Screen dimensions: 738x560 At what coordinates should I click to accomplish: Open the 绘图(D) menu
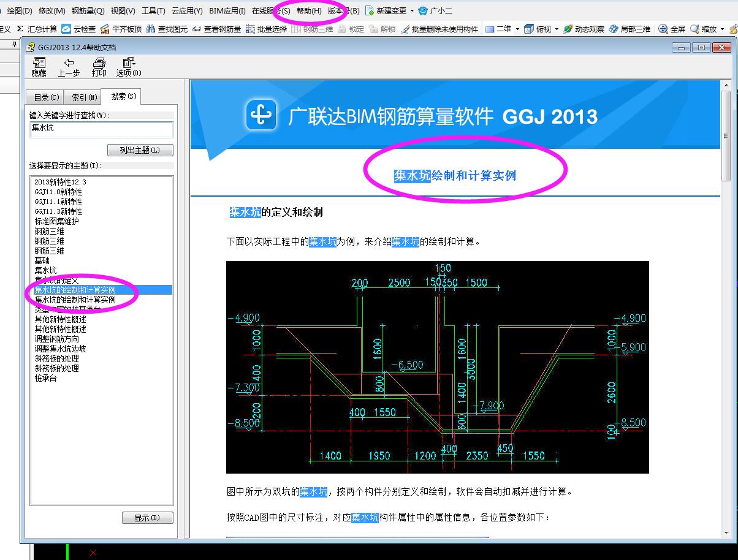click(19, 10)
